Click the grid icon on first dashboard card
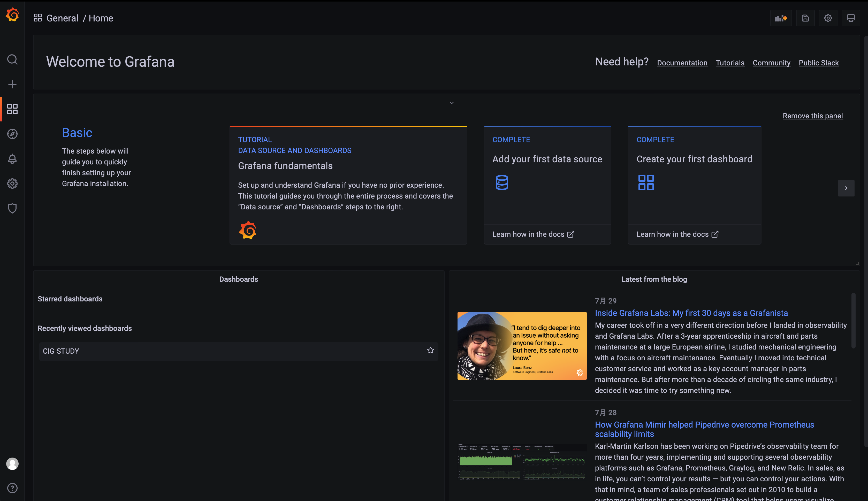868x501 pixels. [646, 182]
